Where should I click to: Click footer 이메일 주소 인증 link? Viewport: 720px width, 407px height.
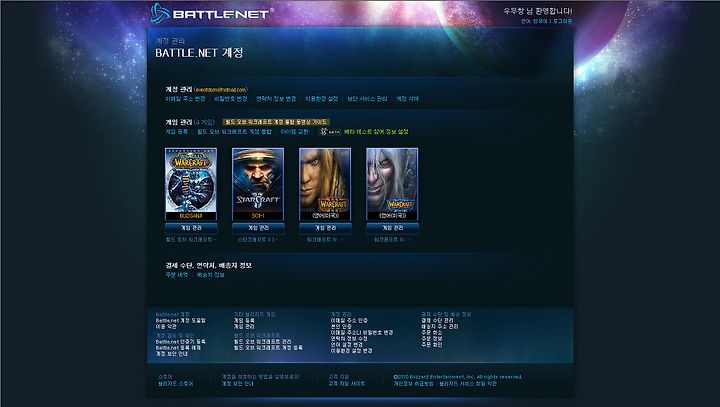pos(349,321)
